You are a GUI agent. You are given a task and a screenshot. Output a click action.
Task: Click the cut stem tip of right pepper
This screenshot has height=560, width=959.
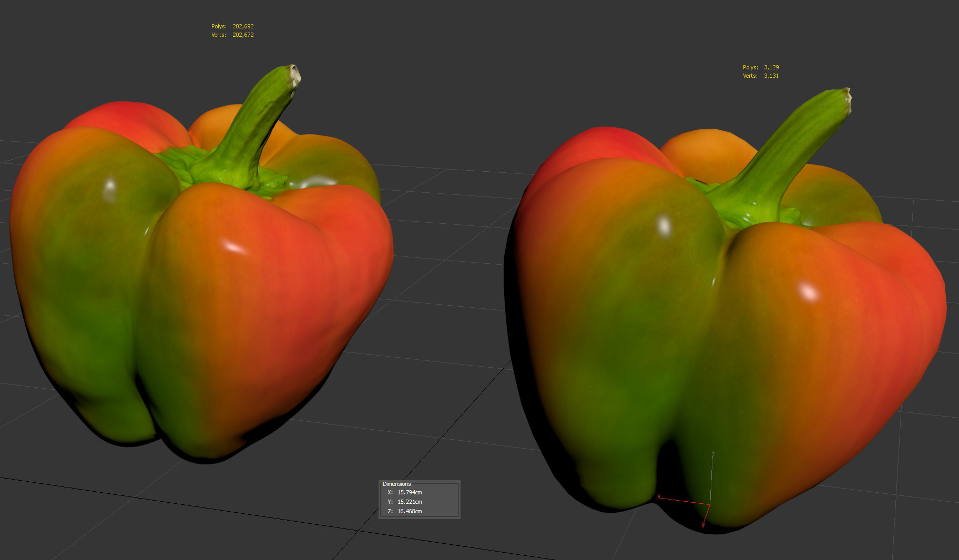(x=845, y=98)
